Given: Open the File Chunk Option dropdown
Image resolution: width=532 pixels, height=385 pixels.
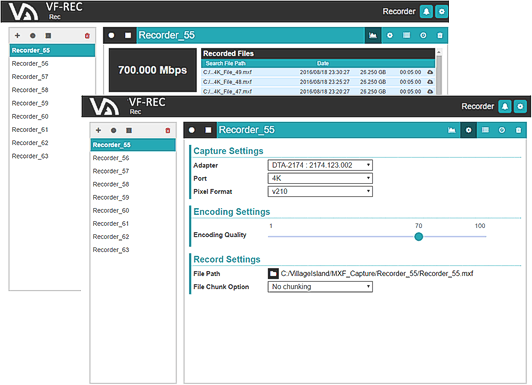Looking at the screenshot, I should [x=320, y=287].
